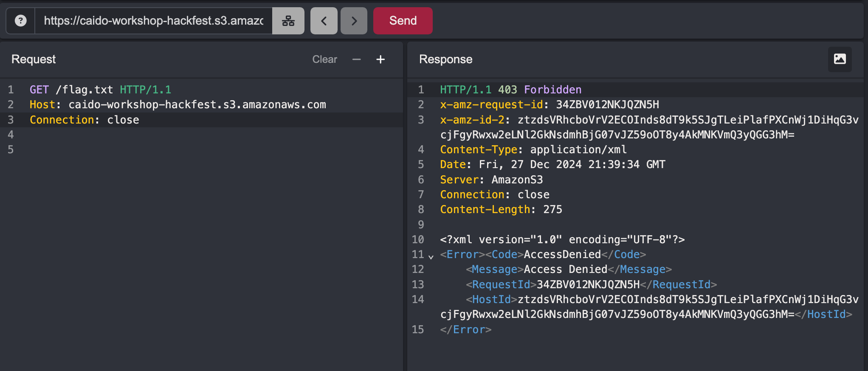Click the closing Error tag

pos(465,329)
